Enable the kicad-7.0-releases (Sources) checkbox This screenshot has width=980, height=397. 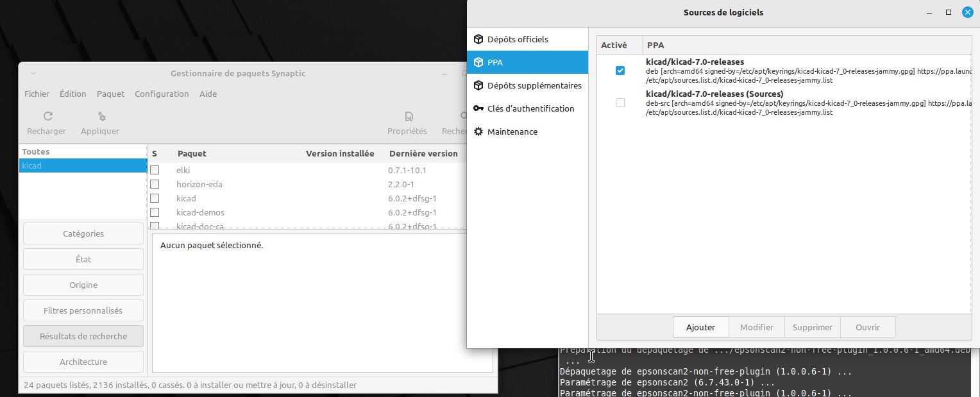click(x=620, y=103)
